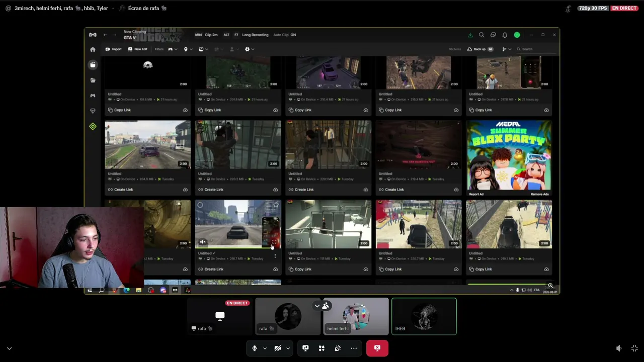Open microphone options dropdown arrow
Screen dimensions: 644x362
tap(265, 348)
